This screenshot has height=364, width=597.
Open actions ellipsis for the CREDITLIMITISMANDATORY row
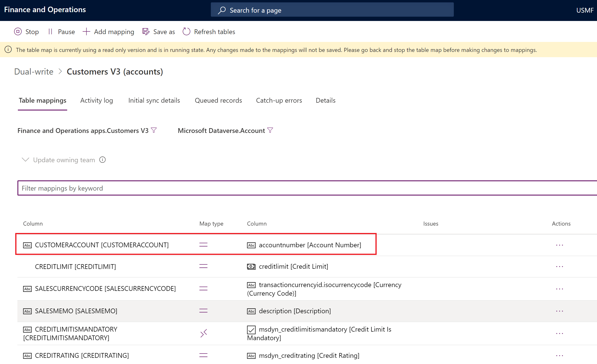559,334
